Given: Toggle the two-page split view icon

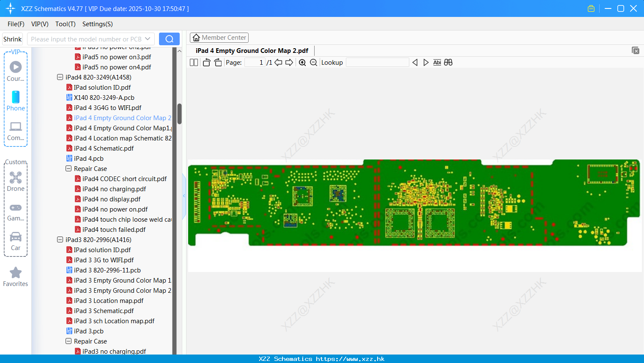Looking at the screenshot, I should (x=194, y=63).
